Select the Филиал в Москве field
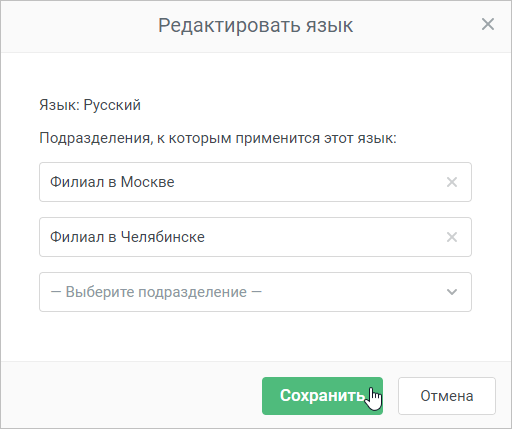This screenshot has width=512, height=429. (x=255, y=182)
